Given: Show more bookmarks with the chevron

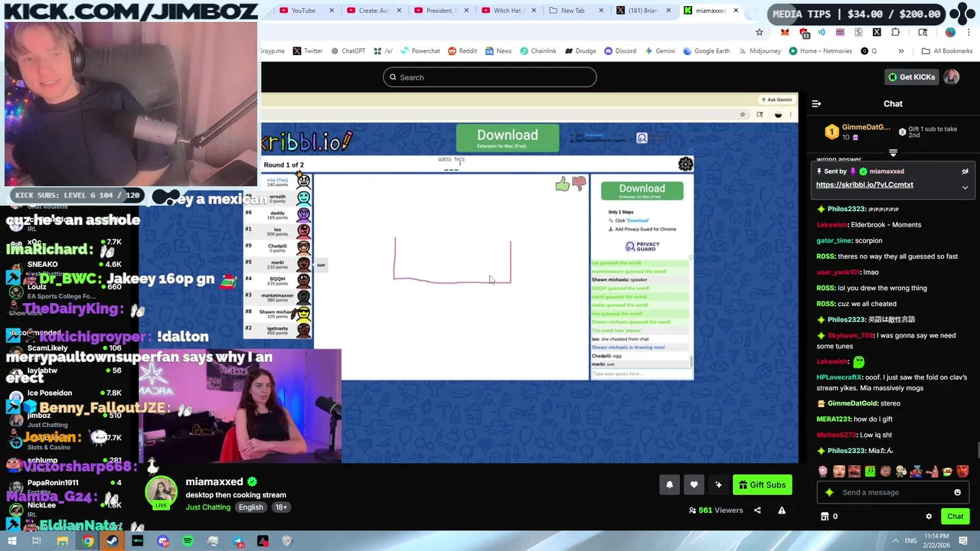Looking at the screenshot, I should click(901, 51).
